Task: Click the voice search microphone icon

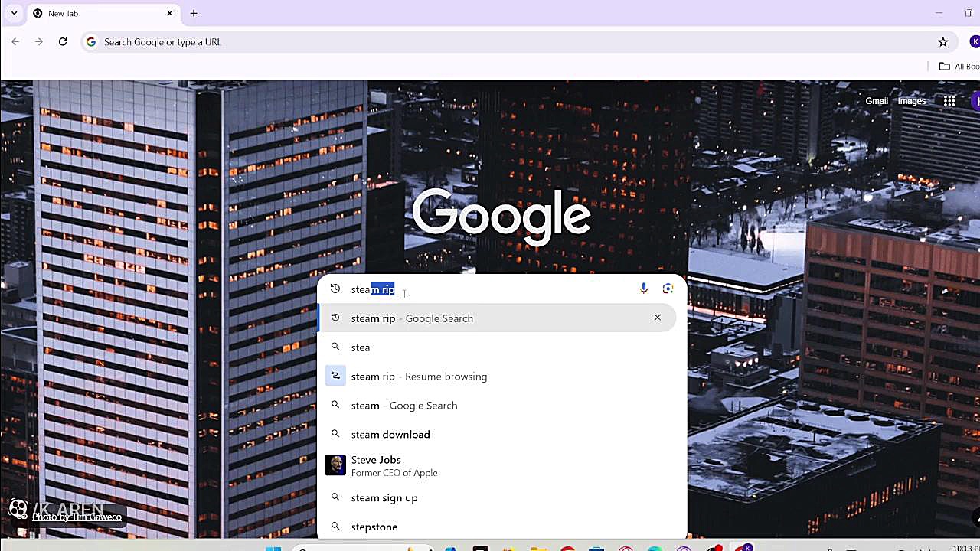Action: (643, 289)
